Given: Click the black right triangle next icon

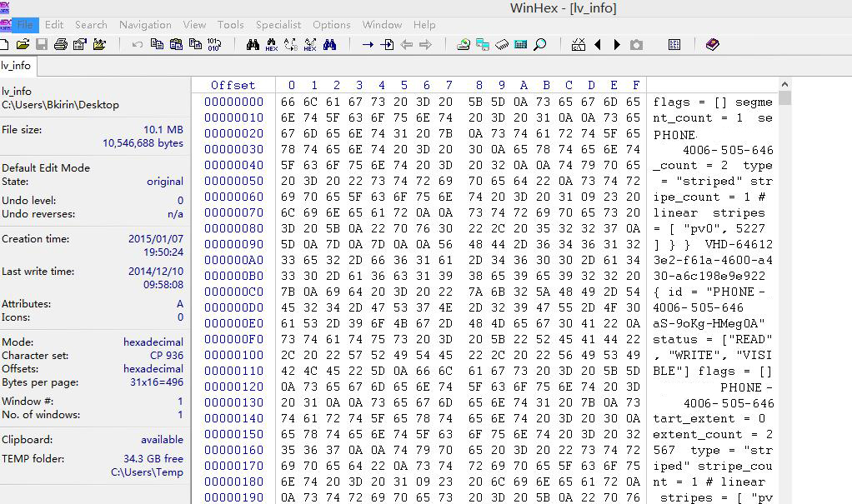Looking at the screenshot, I should pos(617,44).
